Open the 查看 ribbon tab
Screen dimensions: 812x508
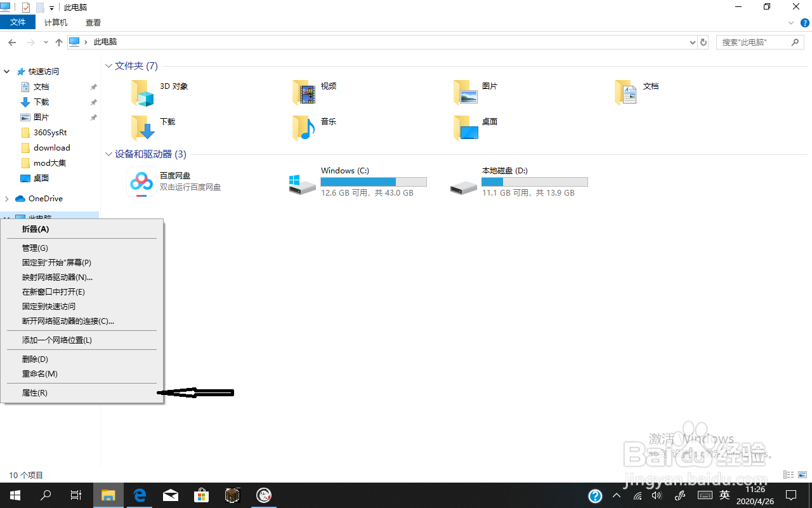click(x=93, y=22)
